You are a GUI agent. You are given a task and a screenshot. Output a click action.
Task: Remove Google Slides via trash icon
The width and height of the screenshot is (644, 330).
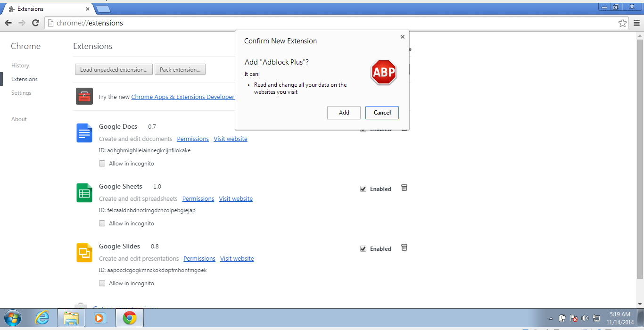(404, 247)
